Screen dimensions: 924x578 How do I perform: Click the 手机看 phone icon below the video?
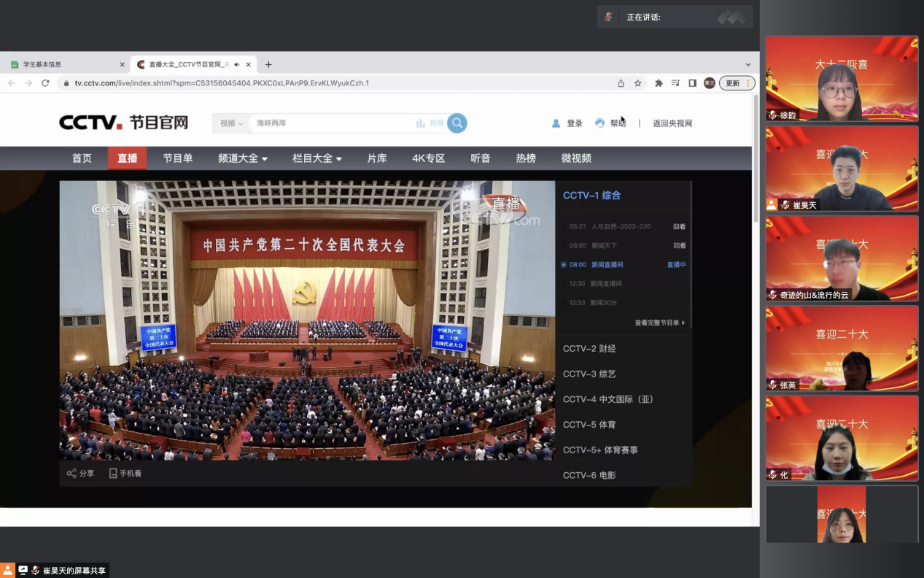(x=113, y=474)
